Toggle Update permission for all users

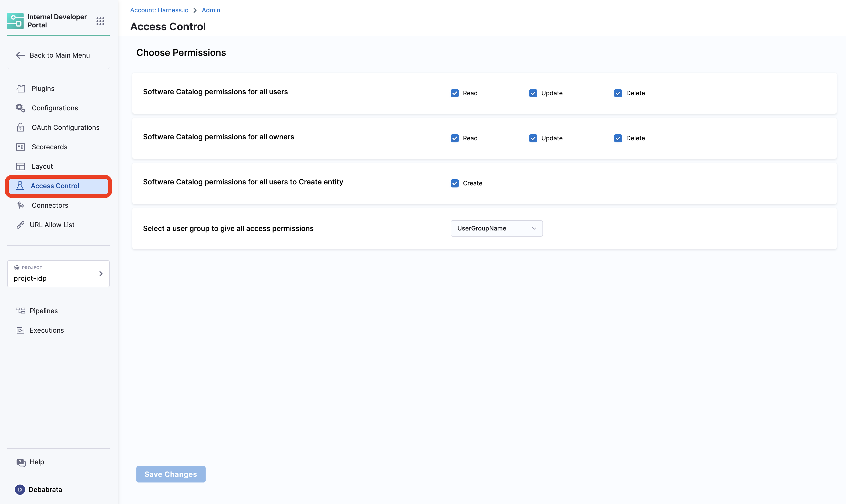coord(533,93)
